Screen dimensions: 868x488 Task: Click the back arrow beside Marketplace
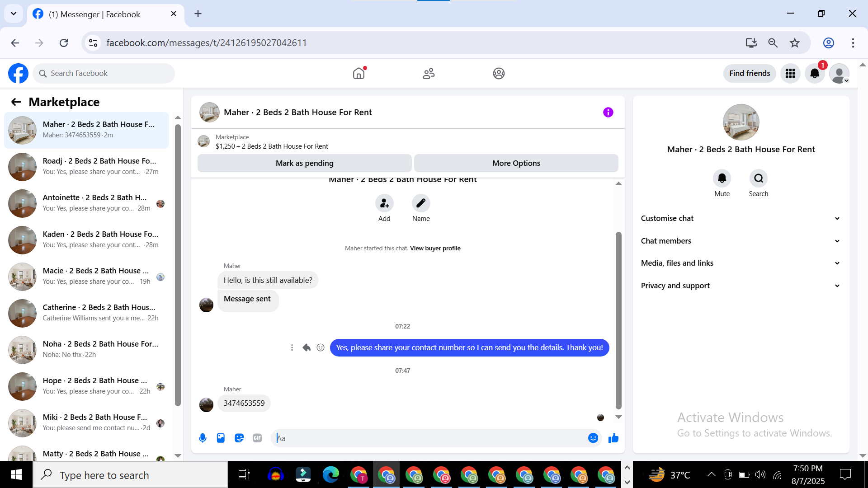pos(16,102)
